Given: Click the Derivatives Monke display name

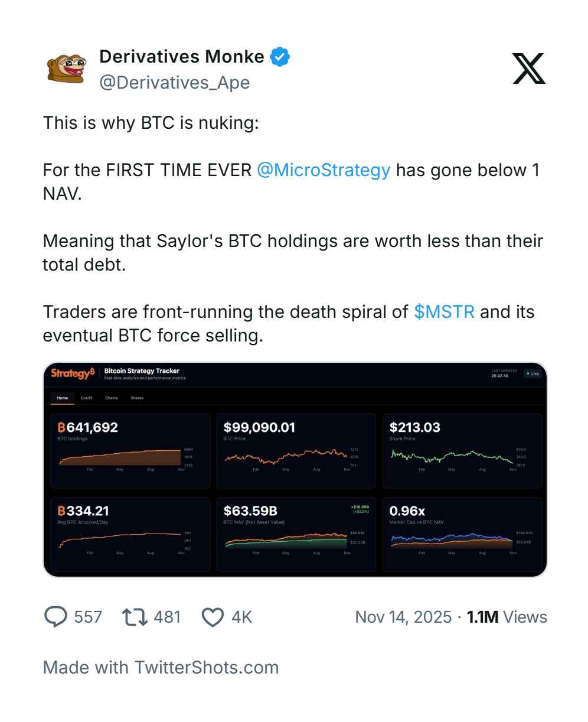Looking at the screenshot, I should pyautogui.click(x=182, y=57).
